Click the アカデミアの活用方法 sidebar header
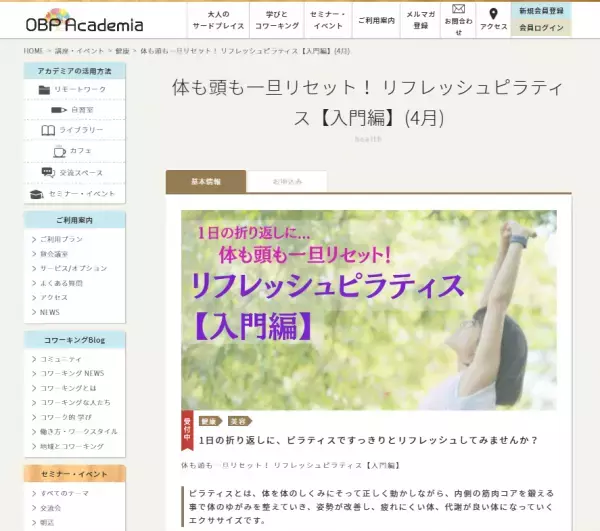This screenshot has width=600, height=531. [75, 71]
